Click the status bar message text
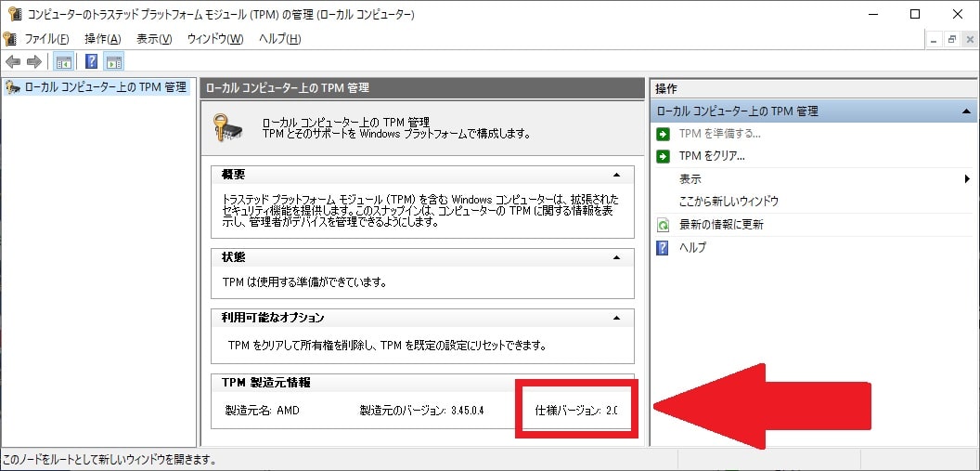 coord(109,460)
